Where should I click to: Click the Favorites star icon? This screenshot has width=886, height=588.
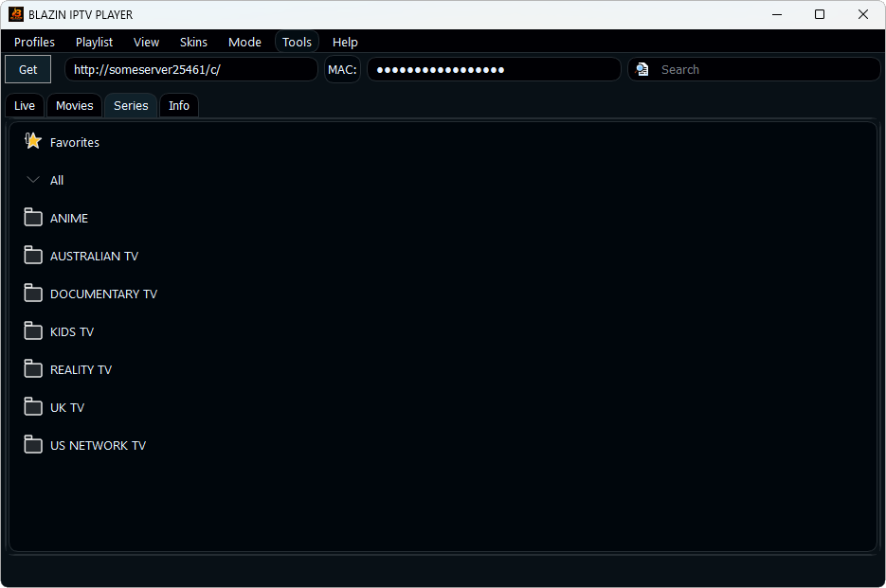click(33, 141)
